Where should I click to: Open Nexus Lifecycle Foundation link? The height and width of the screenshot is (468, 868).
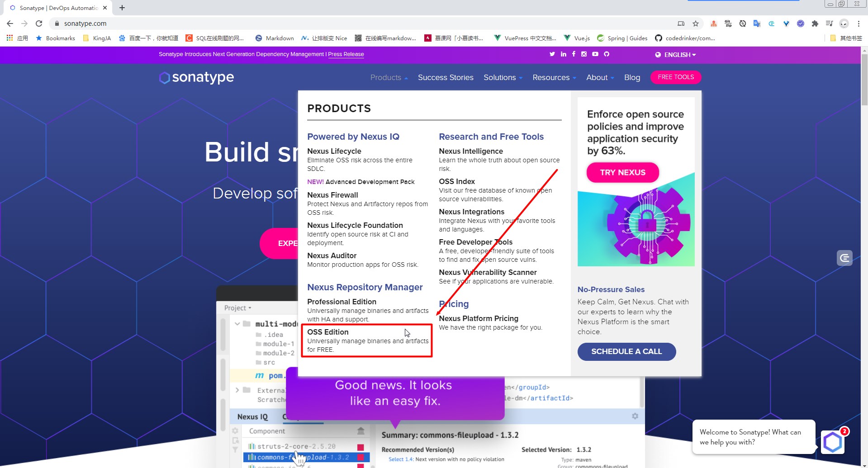point(355,225)
